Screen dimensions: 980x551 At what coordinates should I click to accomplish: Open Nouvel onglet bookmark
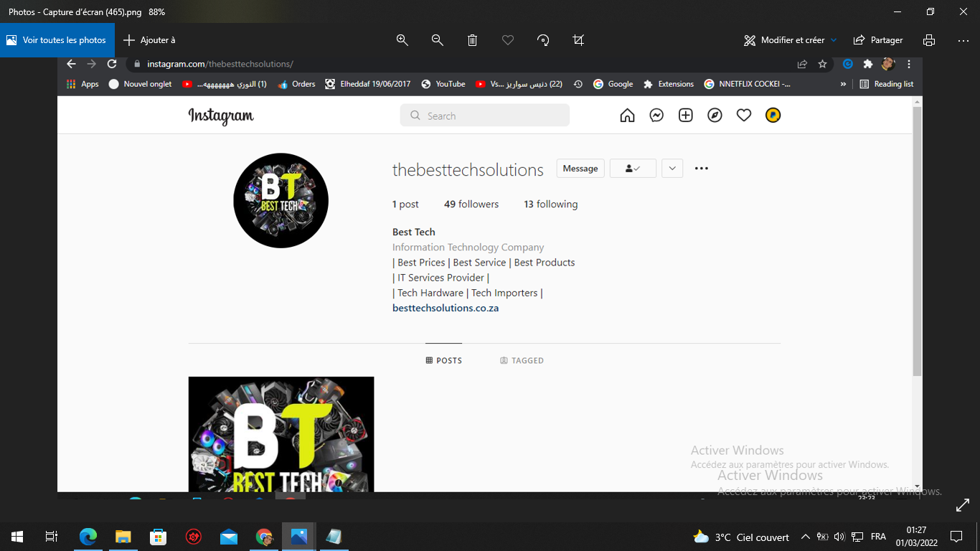coord(140,84)
